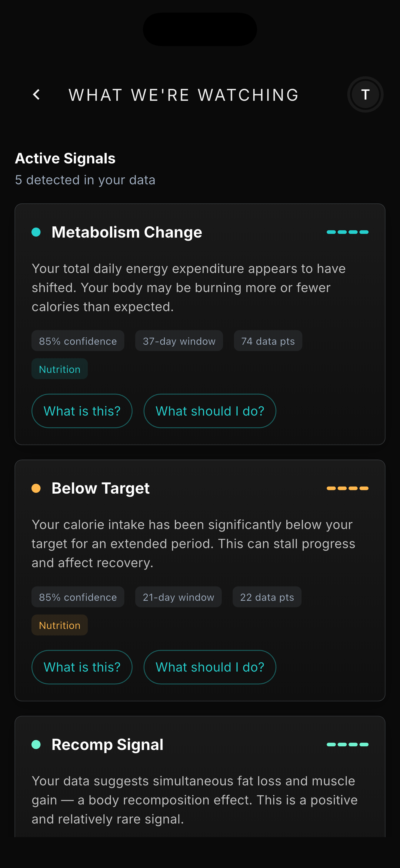
Task: Click the Below Target orange strength bars
Action: pyautogui.click(x=347, y=488)
